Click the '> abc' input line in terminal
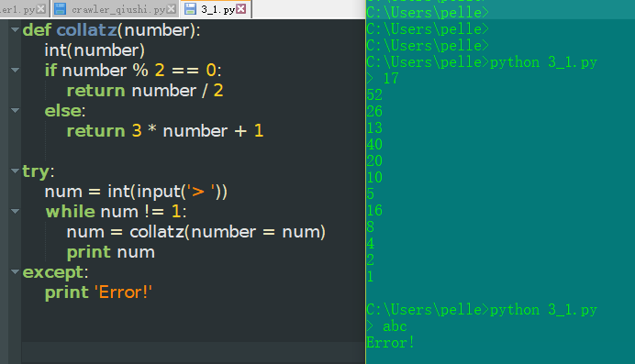 point(386,326)
